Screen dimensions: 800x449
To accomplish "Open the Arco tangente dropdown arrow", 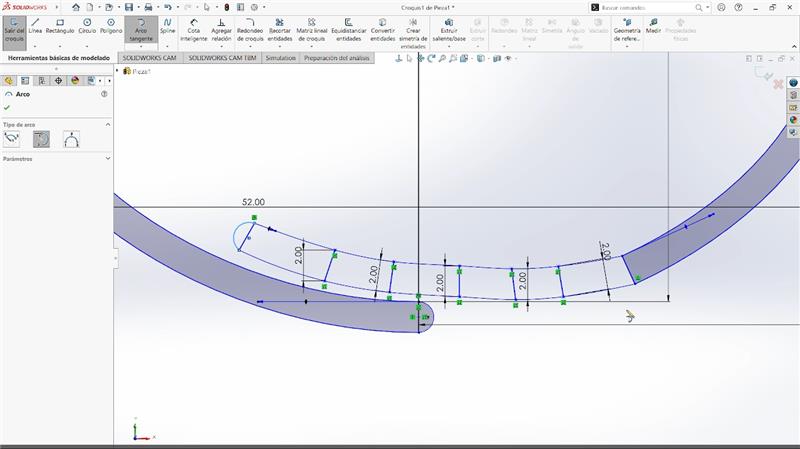I will 141,46.
